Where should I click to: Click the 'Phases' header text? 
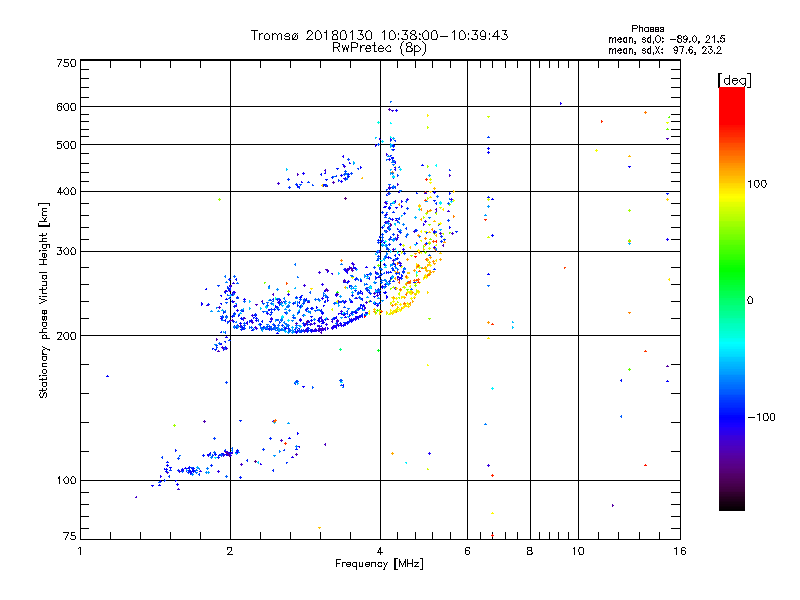pos(647,29)
